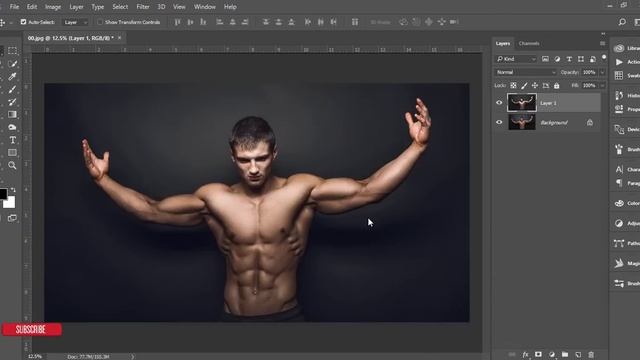
Task: Delete layer trash icon
Action: [x=591, y=354]
